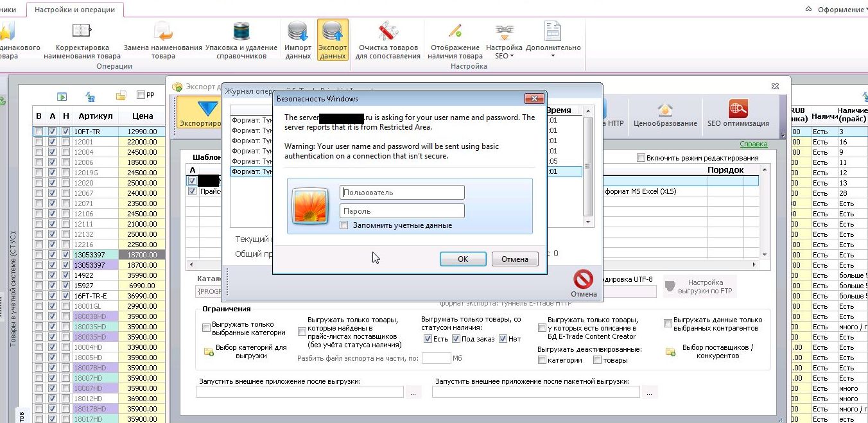
Task: Click the folder copy icon above product table
Action: click(x=121, y=96)
